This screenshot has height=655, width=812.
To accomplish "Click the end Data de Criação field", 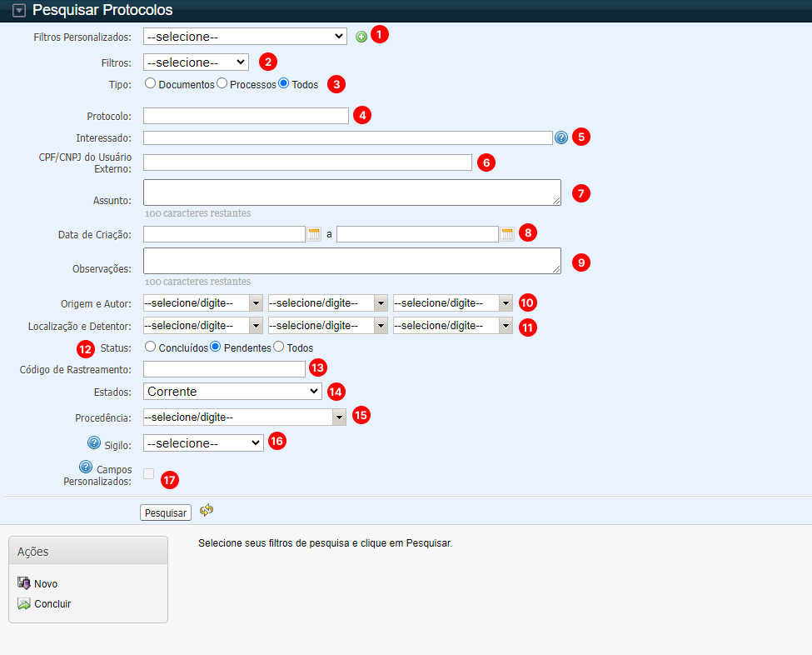I will (x=417, y=234).
